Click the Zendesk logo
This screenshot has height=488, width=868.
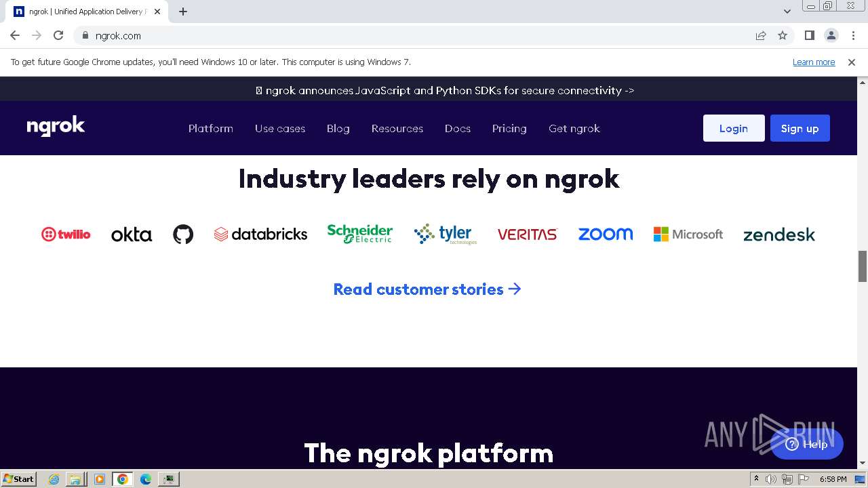coord(779,235)
